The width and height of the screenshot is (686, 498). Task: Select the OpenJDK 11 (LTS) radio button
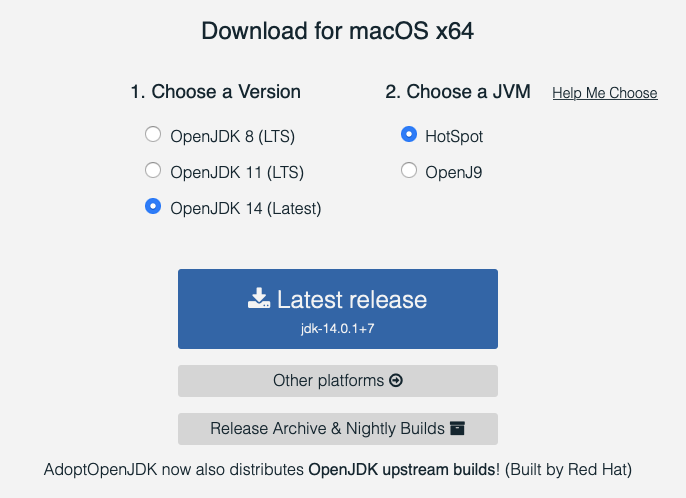(x=153, y=171)
